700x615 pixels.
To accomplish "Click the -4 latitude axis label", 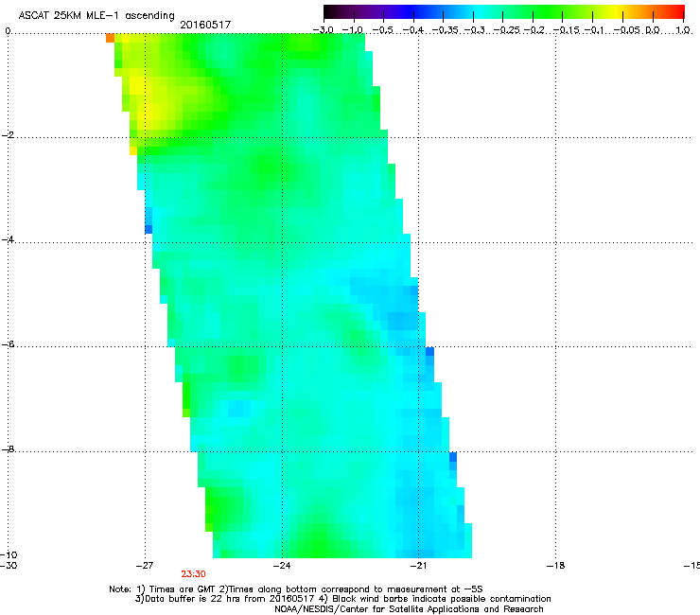I will point(8,239).
